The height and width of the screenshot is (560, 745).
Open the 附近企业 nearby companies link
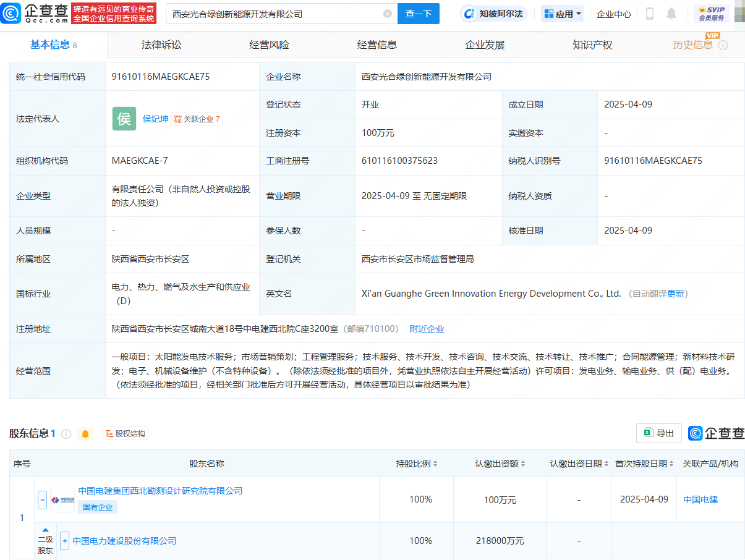tap(427, 329)
